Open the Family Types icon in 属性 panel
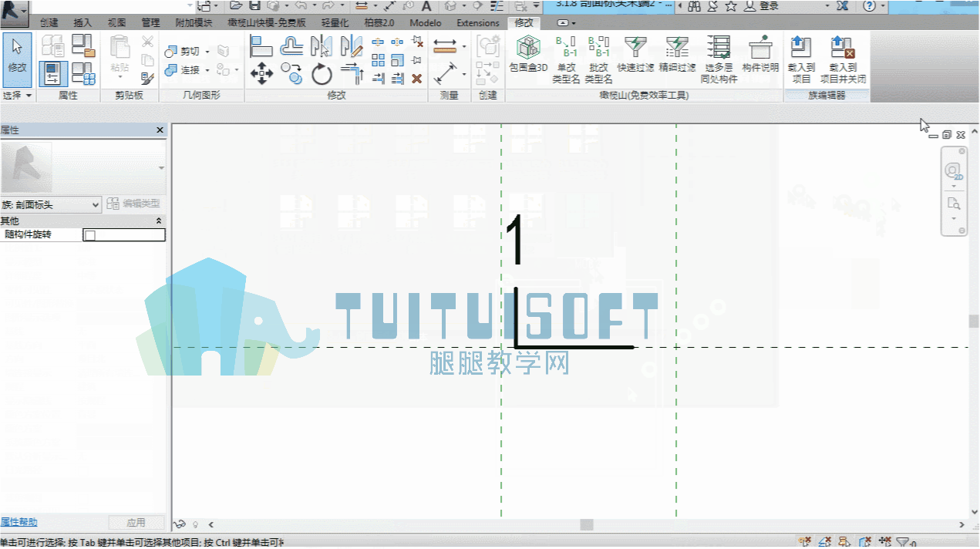980x549 pixels. [83, 73]
